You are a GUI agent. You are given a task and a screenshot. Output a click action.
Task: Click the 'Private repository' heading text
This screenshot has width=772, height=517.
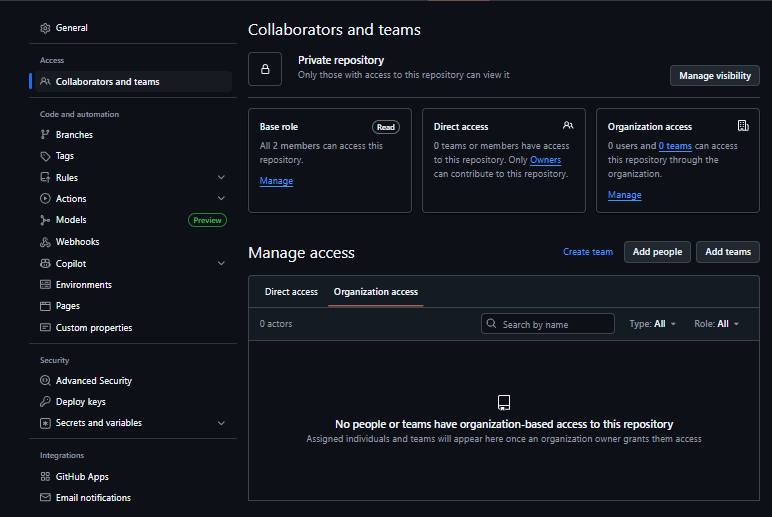coord(341,60)
